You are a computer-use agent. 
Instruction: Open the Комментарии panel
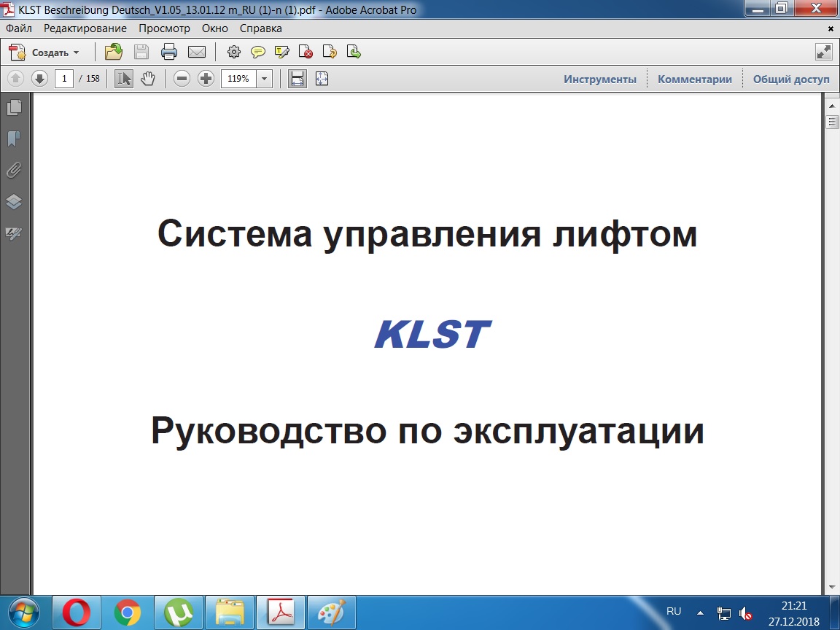click(695, 79)
